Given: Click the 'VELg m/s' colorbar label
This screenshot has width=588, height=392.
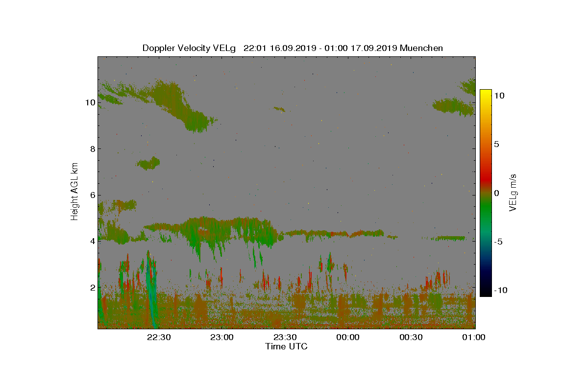Looking at the screenshot, I should [513, 192].
